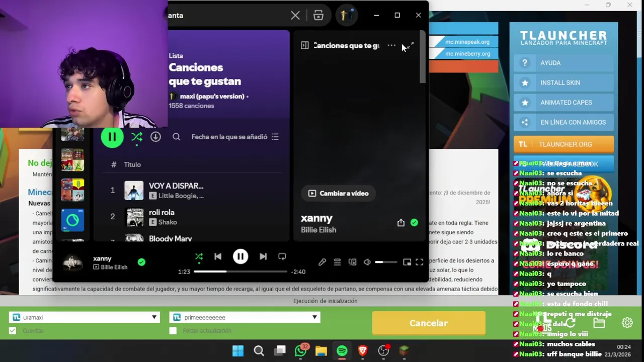This screenshot has width=644, height=362.
Task: Toggle shuffle in the playlist header
Action: point(136,137)
